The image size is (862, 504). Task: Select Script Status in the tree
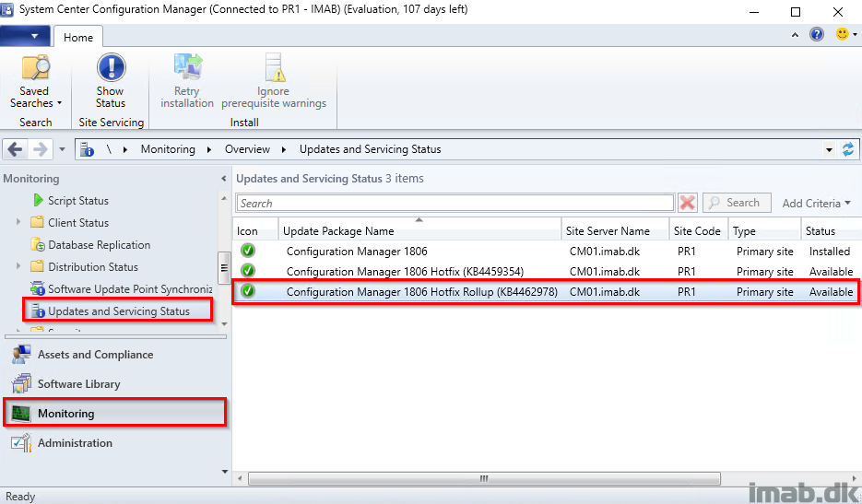[78, 201]
